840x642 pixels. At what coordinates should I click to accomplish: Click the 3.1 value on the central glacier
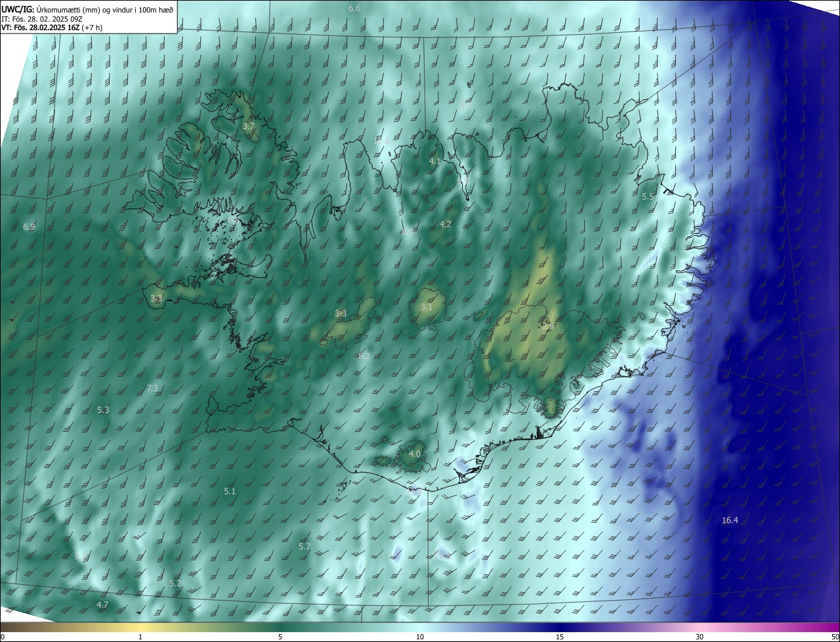pyautogui.click(x=427, y=307)
